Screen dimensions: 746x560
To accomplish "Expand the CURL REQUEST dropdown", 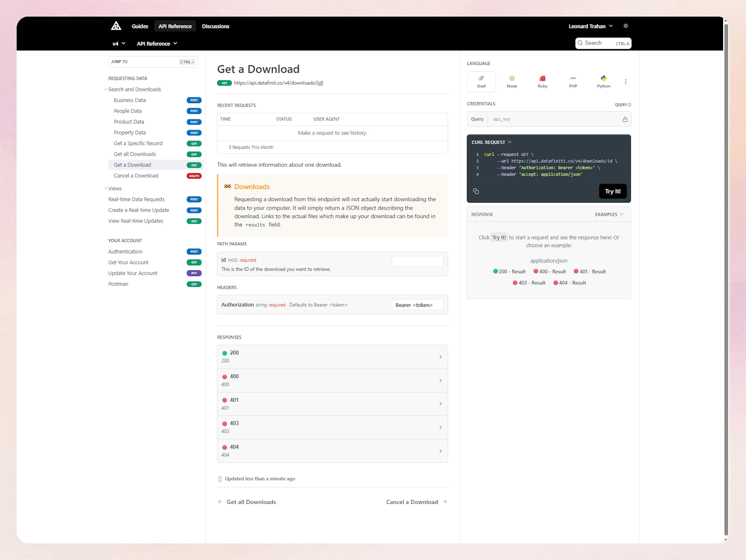I will (x=509, y=142).
